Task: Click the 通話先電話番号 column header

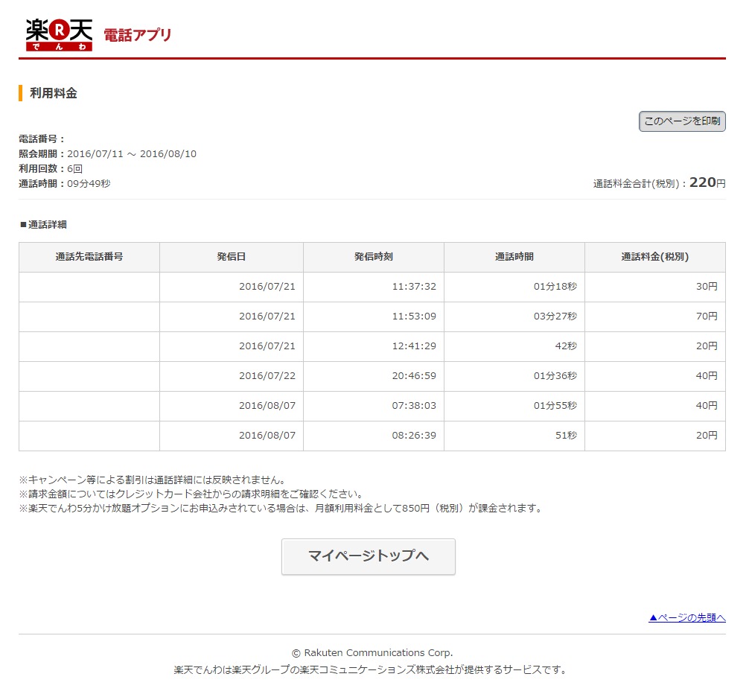Action: (89, 257)
